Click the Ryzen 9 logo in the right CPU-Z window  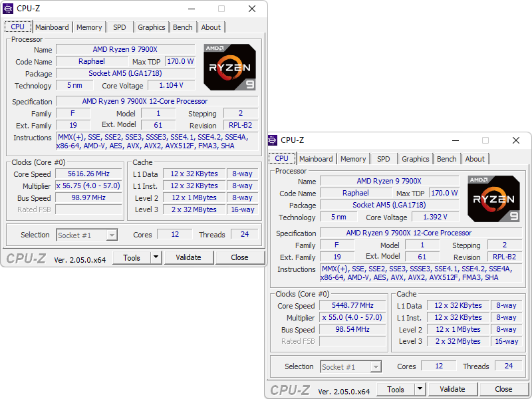pyautogui.click(x=493, y=199)
